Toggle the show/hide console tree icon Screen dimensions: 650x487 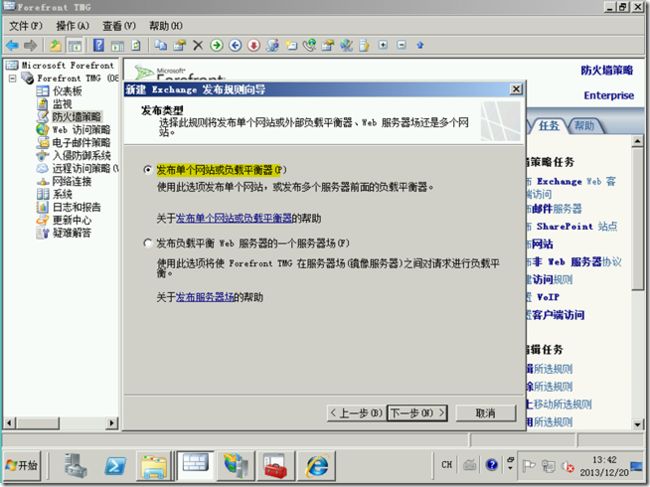[x=75, y=45]
